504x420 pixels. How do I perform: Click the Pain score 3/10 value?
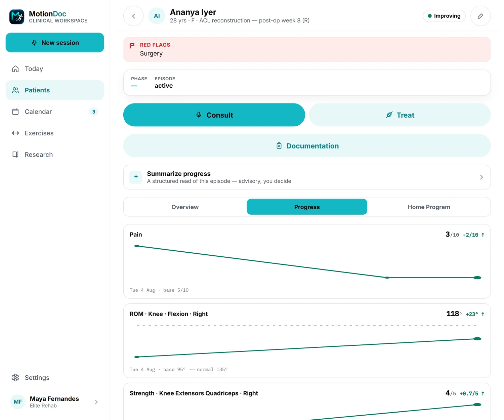pyautogui.click(x=452, y=235)
